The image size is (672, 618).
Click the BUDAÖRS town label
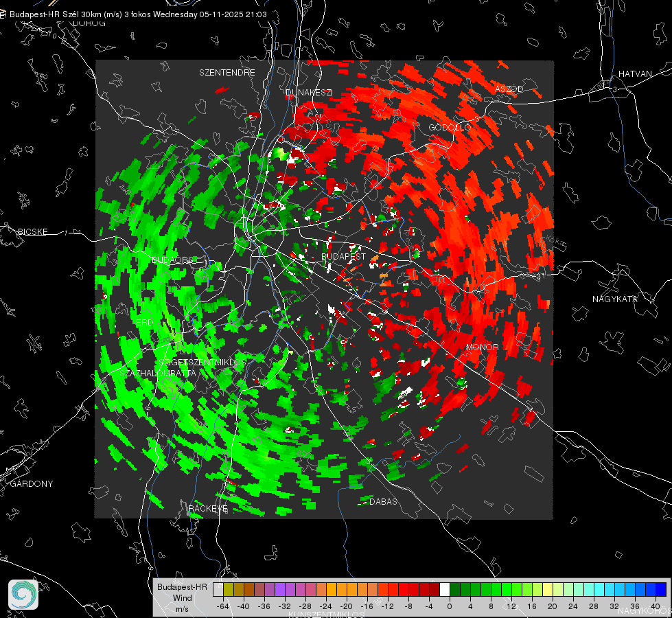pos(173,260)
